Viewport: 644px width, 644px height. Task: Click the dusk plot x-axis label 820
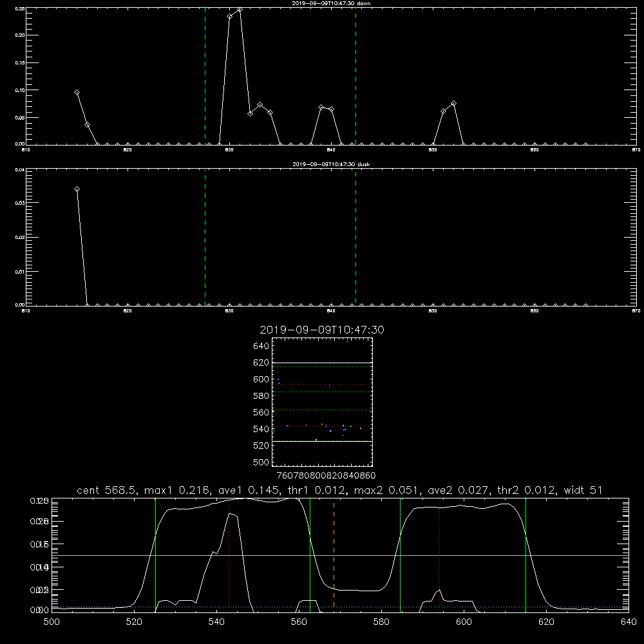(x=128, y=311)
